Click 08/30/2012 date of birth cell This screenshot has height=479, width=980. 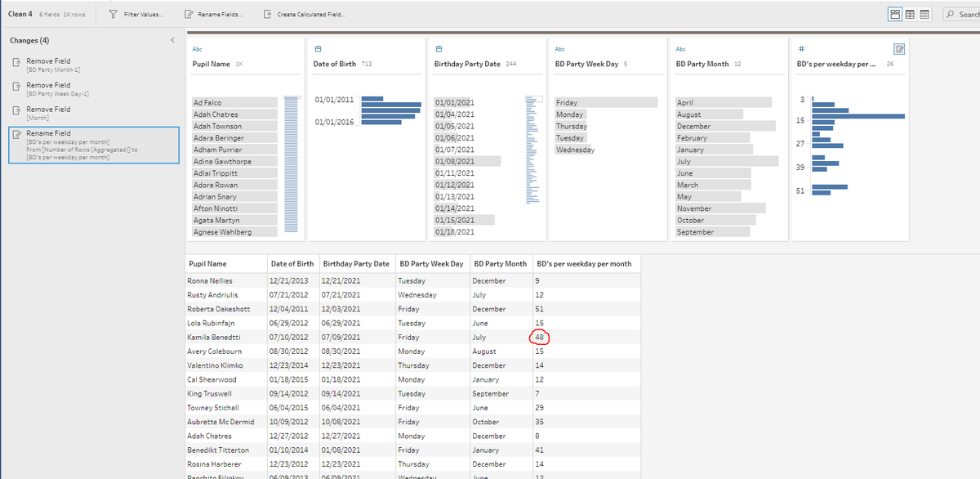tap(293, 351)
